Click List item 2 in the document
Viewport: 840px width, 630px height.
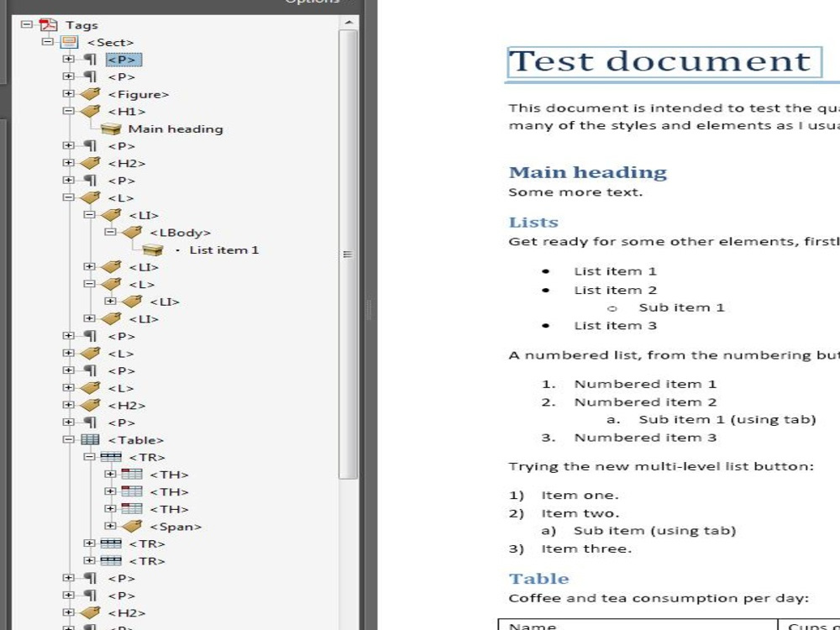615,291
